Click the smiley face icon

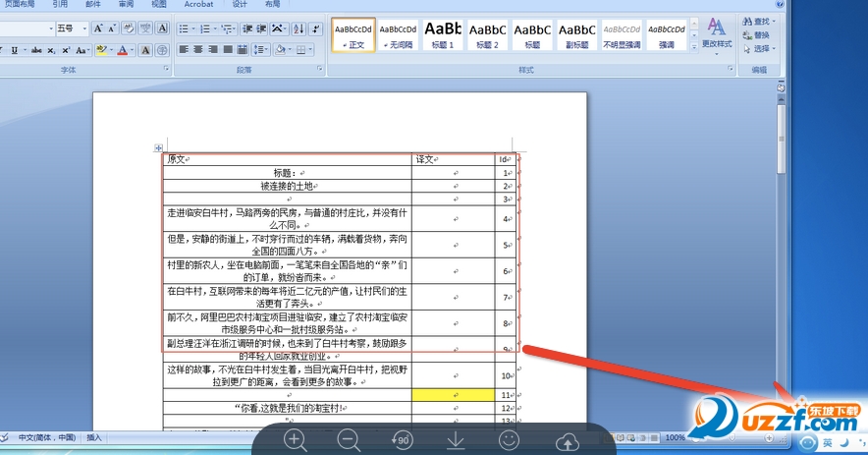tap(509, 440)
